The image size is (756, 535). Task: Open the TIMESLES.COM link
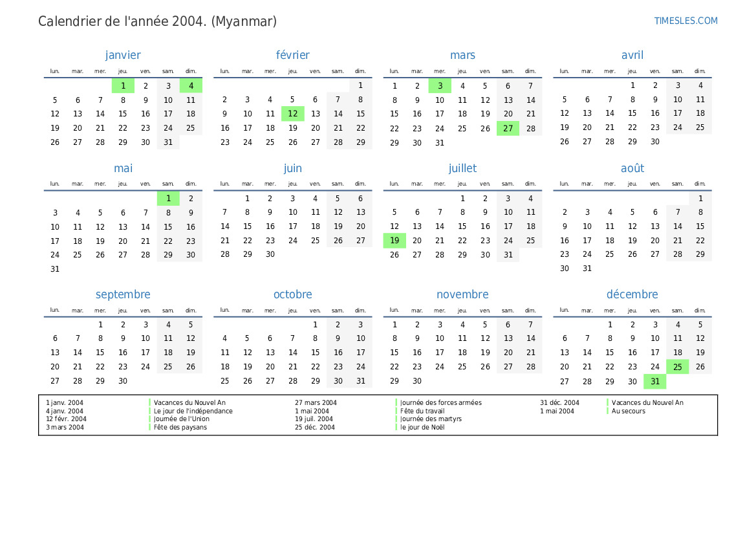(686, 21)
